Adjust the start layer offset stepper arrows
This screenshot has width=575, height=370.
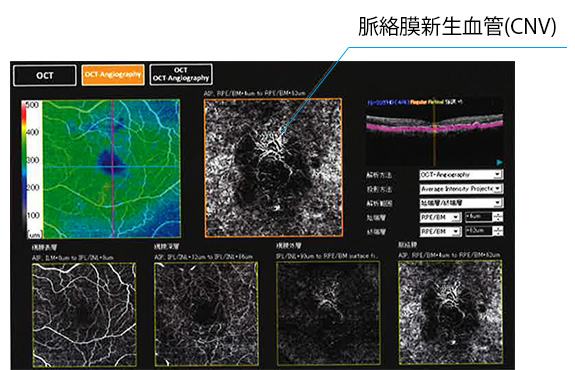(x=498, y=217)
